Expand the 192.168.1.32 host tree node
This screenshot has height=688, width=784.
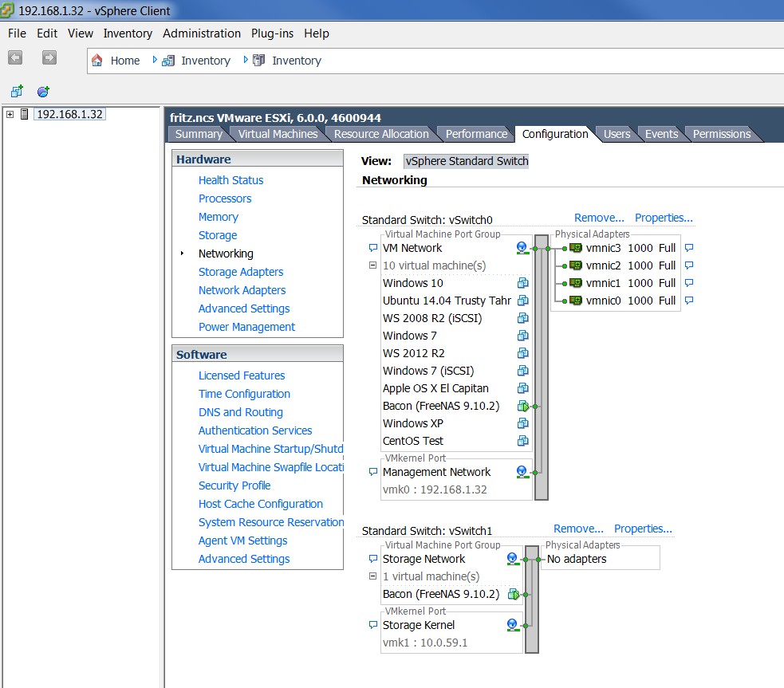click(10, 114)
